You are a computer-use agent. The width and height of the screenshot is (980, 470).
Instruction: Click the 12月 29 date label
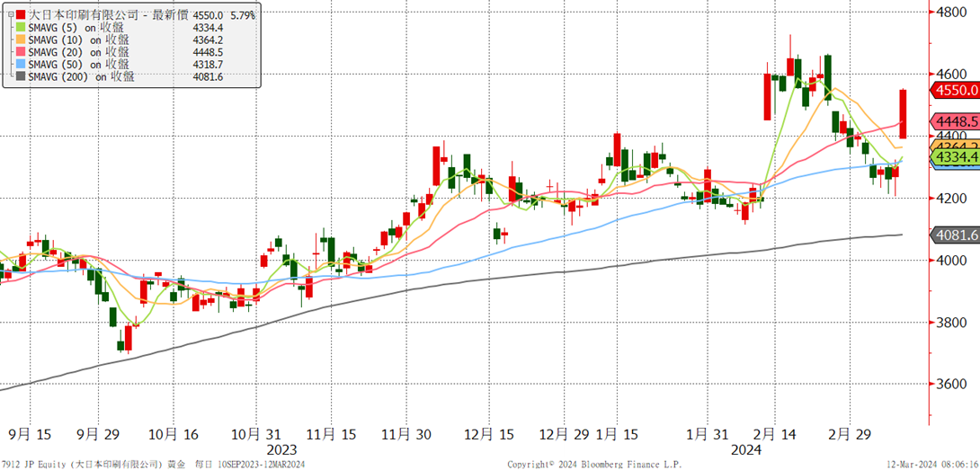(x=565, y=433)
